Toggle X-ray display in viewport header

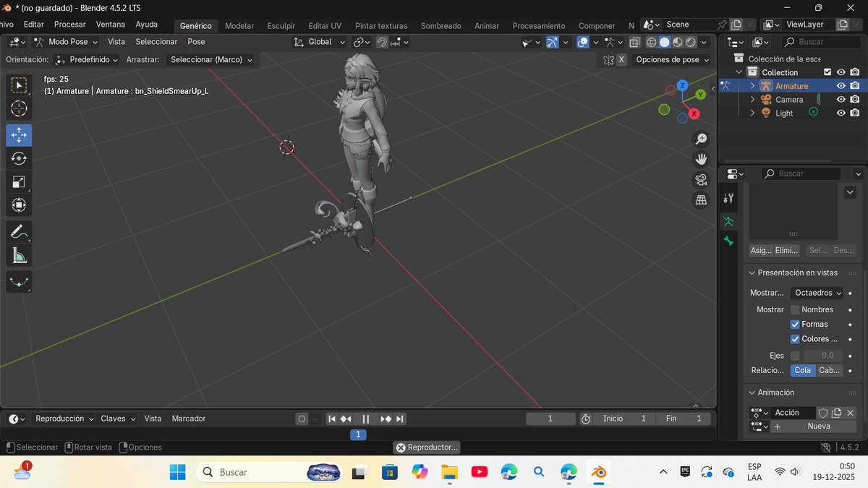click(x=634, y=42)
